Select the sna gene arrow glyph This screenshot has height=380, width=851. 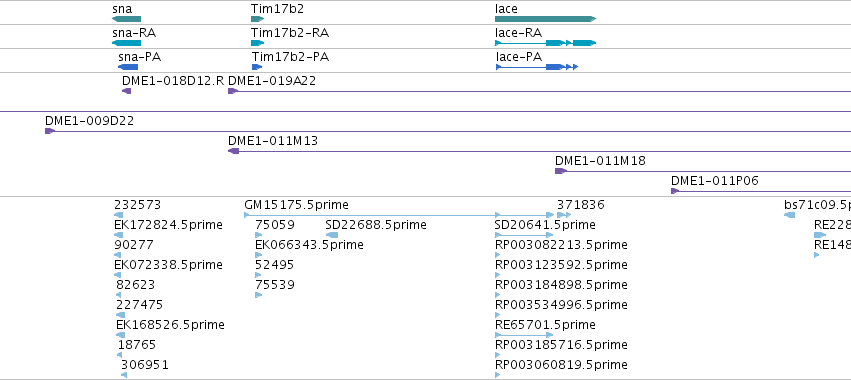[126, 19]
